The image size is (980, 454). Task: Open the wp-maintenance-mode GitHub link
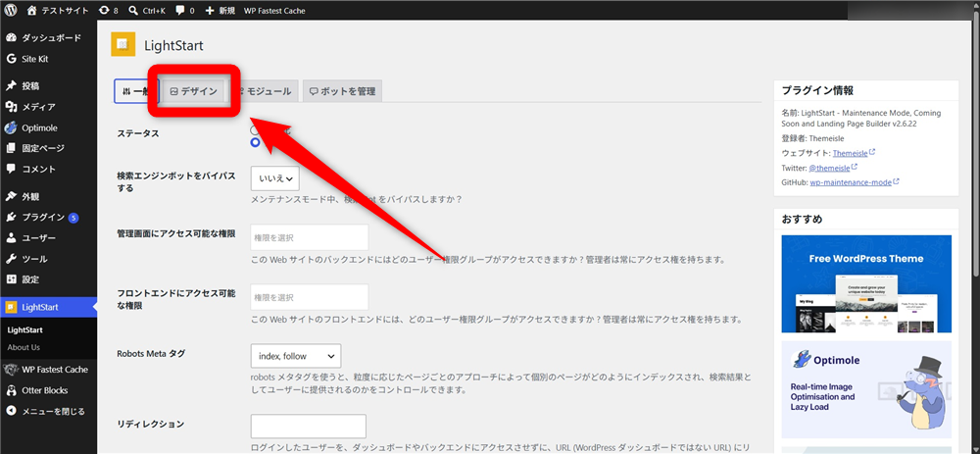pos(852,182)
